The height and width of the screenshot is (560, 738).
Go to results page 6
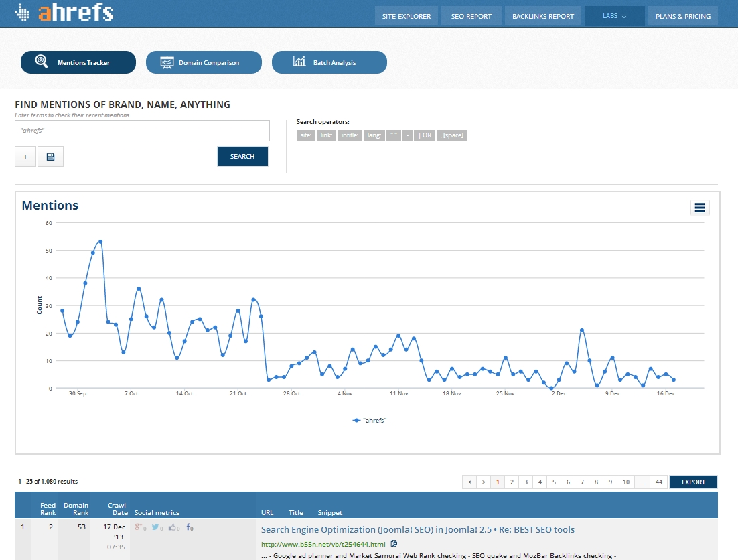coord(568,482)
